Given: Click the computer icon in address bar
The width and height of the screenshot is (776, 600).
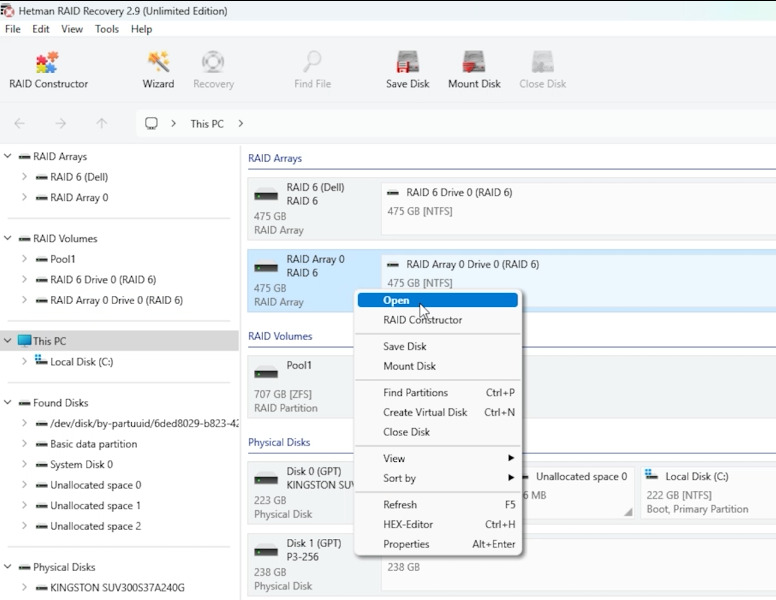Looking at the screenshot, I should pyautogui.click(x=151, y=123).
